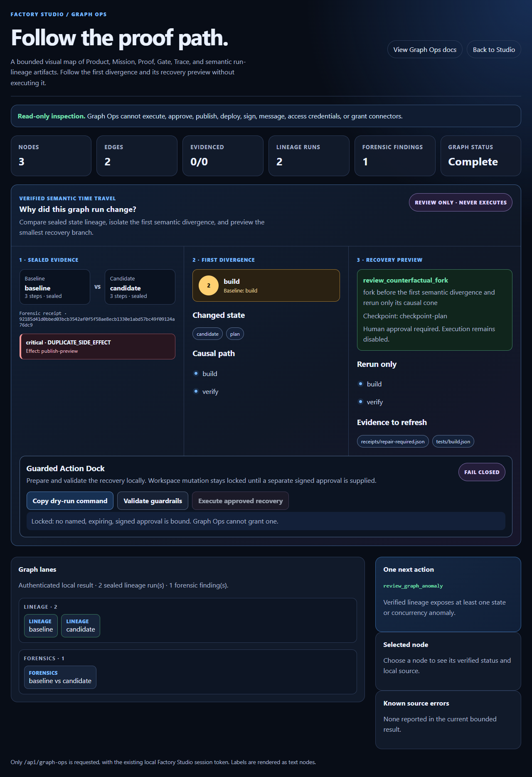Click the Read-only inspection notice banner
This screenshot has width=532, height=777.
tap(266, 116)
